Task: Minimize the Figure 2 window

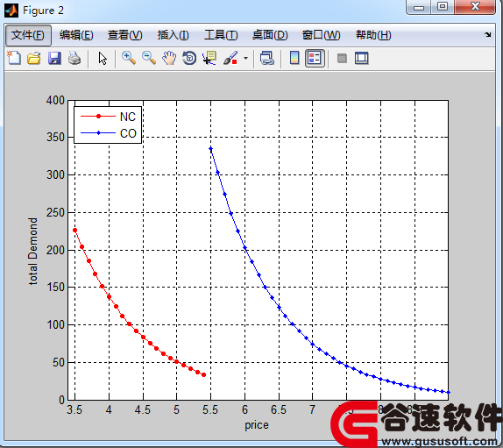Action: click(418, 7)
